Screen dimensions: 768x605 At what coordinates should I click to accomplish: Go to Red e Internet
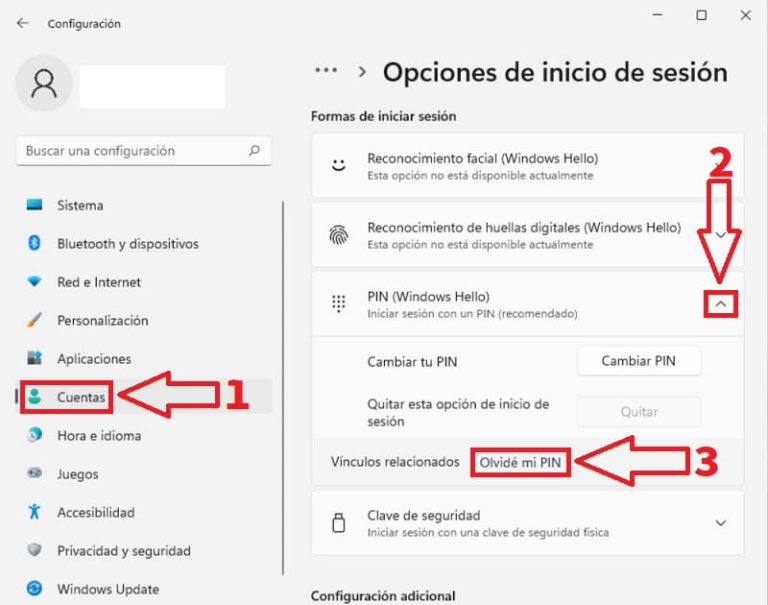(x=99, y=282)
